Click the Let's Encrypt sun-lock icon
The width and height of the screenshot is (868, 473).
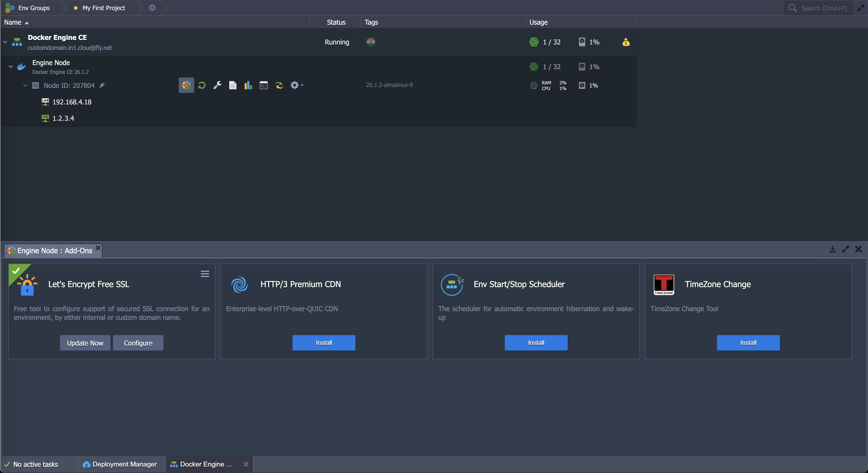pos(27,285)
